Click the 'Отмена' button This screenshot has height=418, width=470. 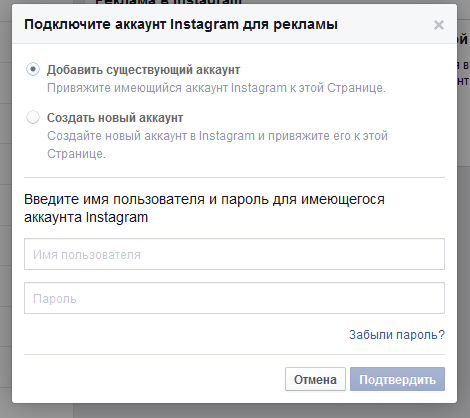(x=315, y=379)
